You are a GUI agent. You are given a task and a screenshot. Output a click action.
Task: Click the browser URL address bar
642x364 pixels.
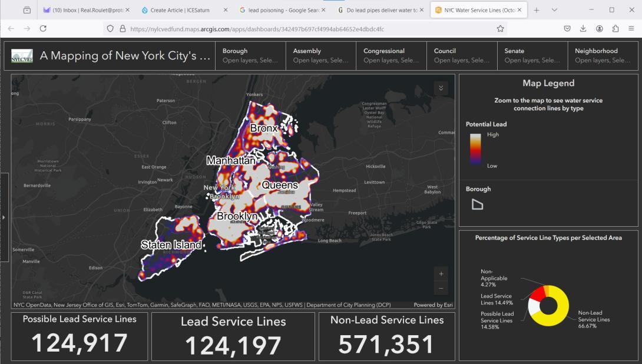(x=306, y=28)
